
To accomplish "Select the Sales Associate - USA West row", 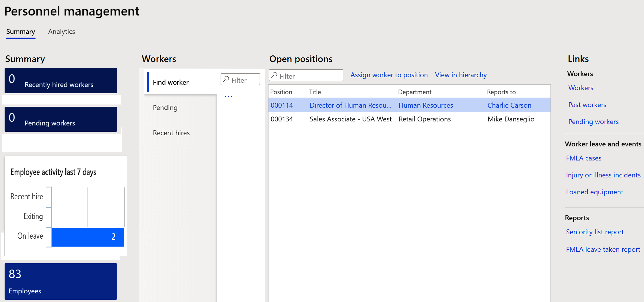I will [x=351, y=119].
